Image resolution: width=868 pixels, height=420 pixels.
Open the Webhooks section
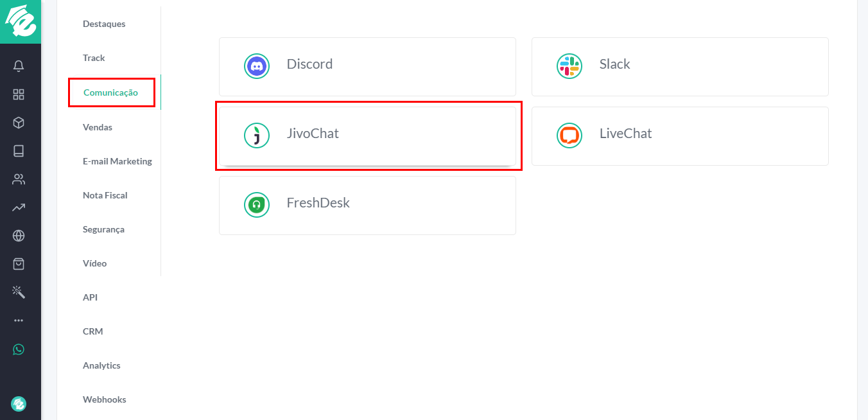click(104, 399)
